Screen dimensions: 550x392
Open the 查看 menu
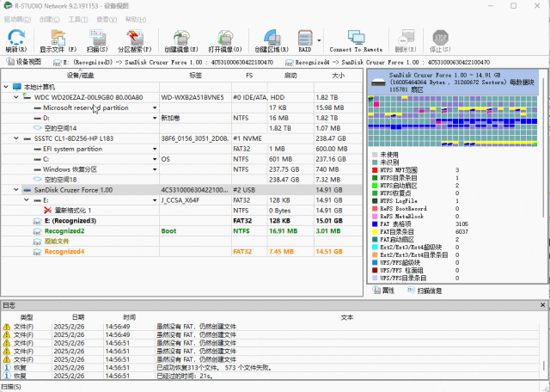[107, 19]
